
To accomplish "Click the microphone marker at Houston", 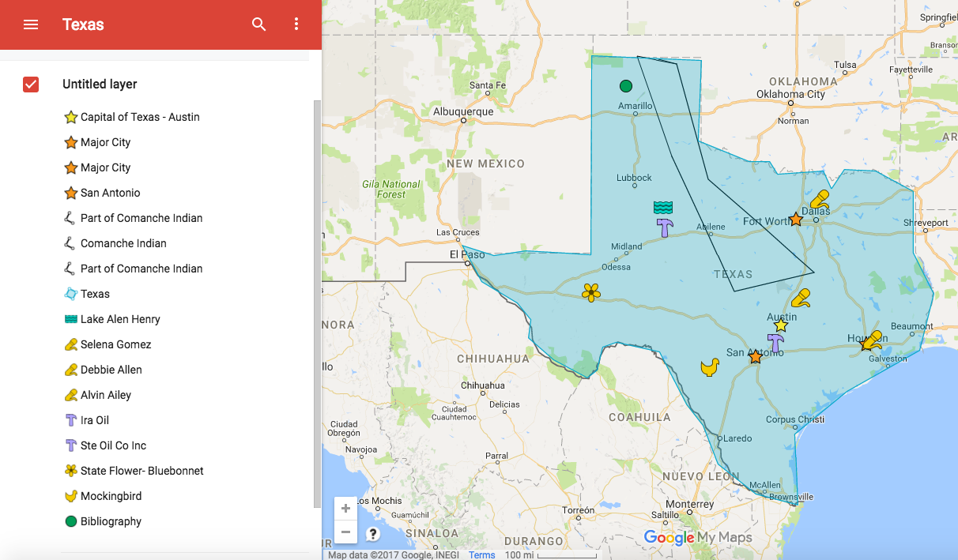I will click(872, 340).
